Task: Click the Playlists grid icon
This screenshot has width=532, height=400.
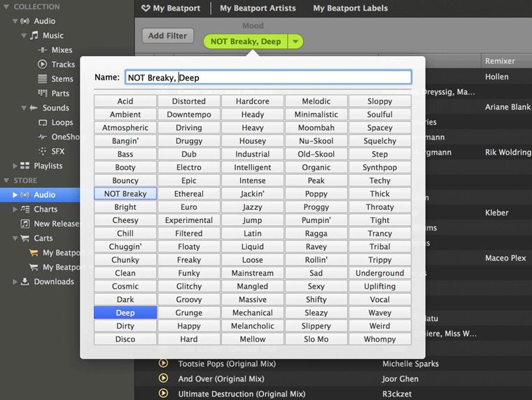Action: 24,166
